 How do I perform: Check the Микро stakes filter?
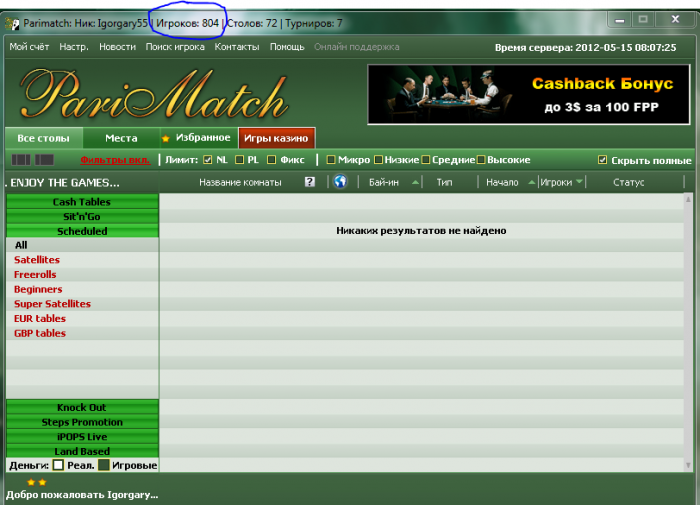331,159
